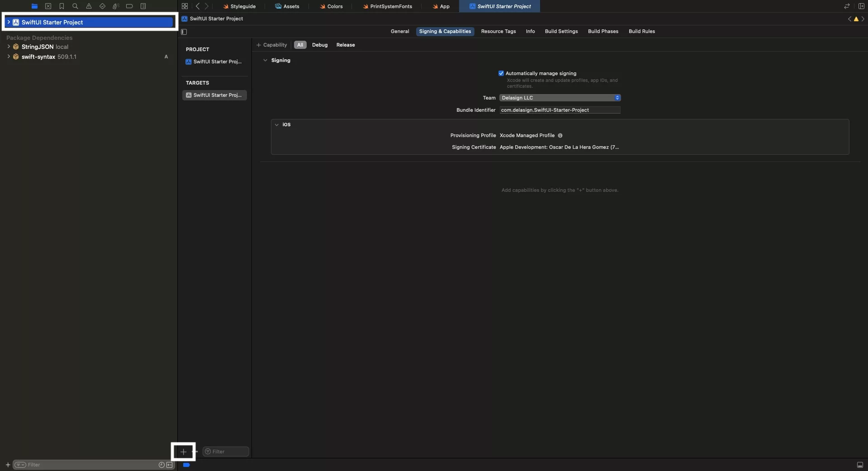Image resolution: width=868 pixels, height=471 pixels.
Task: Switch to the Resource Tags tab
Action: [x=498, y=31]
